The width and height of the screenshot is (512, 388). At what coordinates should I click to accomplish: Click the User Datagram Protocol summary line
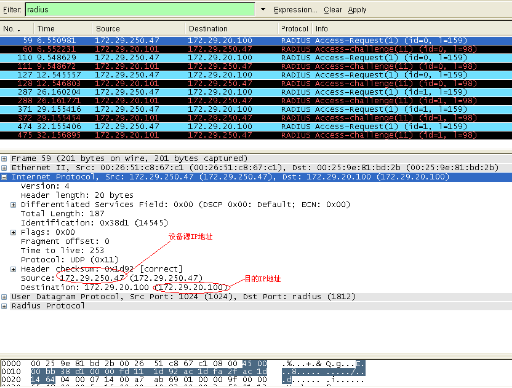[x=183, y=297]
